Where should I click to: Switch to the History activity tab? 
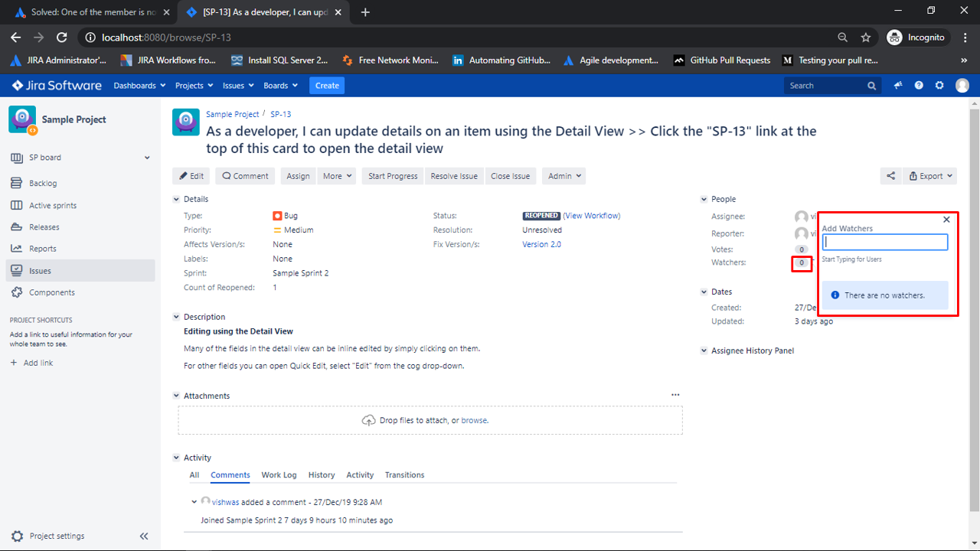tap(322, 475)
